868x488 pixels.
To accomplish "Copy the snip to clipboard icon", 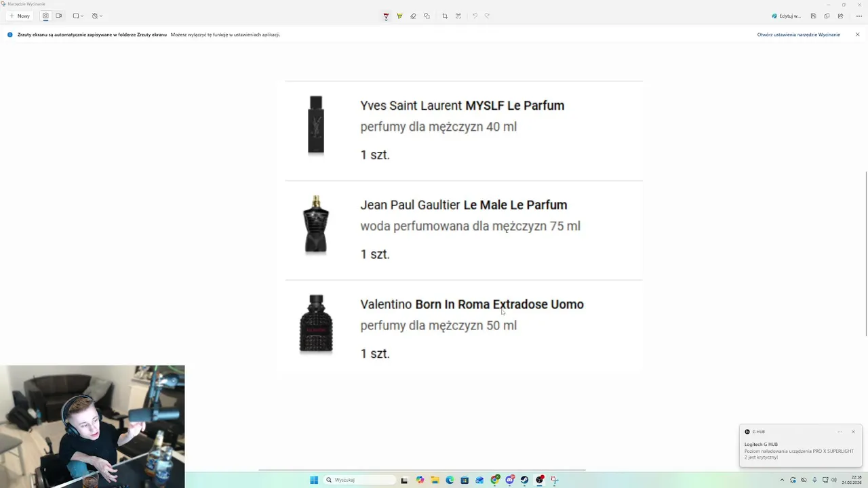I will coord(827,16).
